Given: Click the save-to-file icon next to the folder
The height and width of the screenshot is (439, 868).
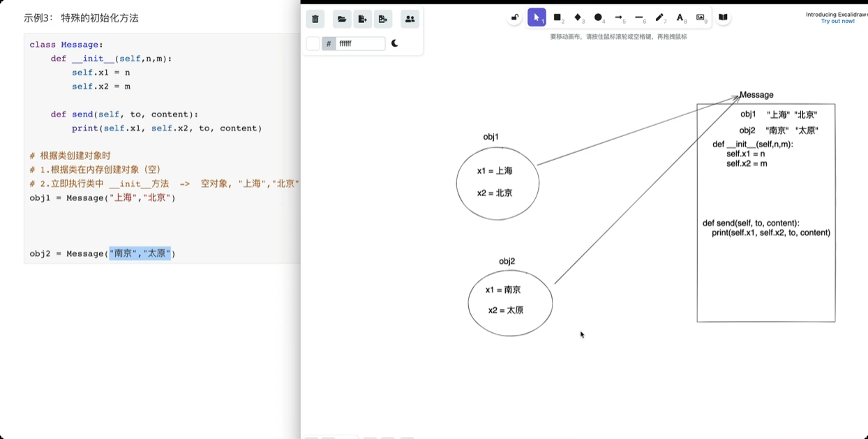Looking at the screenshot, I should pos(362,20).
